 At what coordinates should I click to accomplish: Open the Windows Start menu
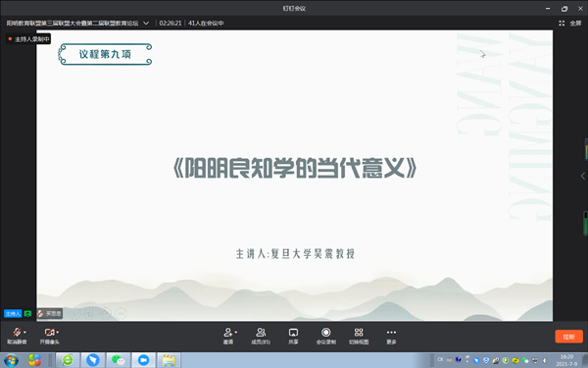click(x=11, y=360)
